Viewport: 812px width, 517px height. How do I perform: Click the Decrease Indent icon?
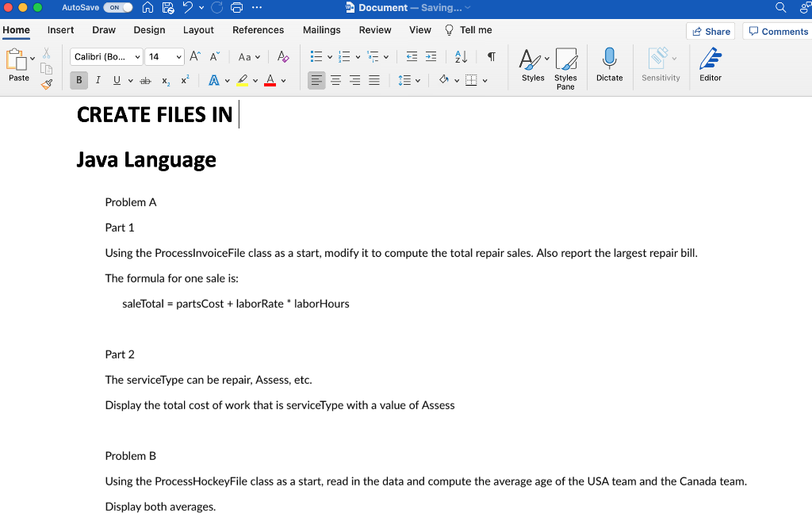(410, 56)
